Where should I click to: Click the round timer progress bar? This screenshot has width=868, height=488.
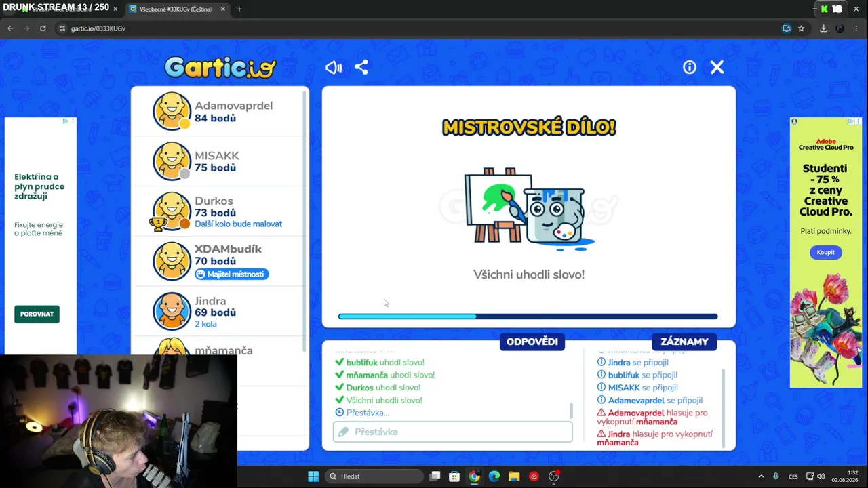[x=528, y=317]
